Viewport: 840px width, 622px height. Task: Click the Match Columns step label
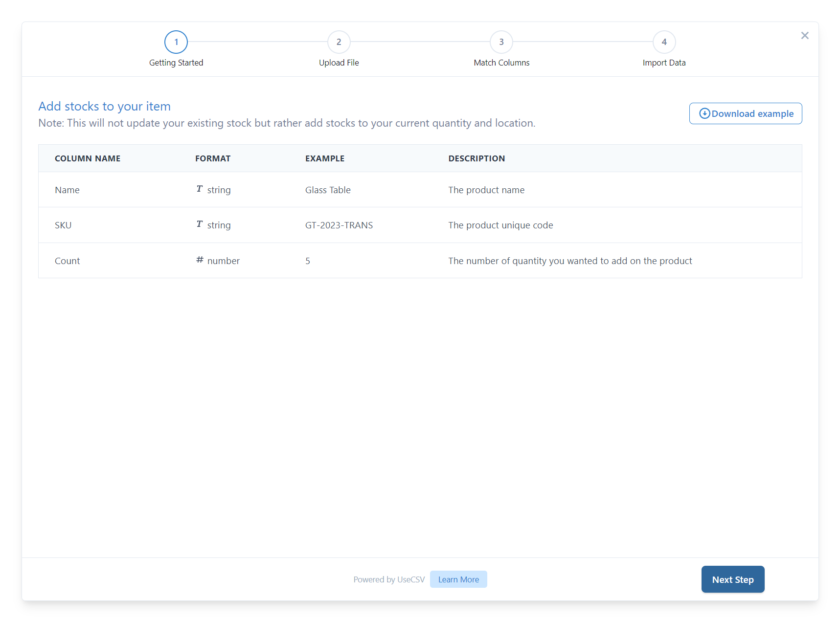pyautogui.click(x=501, y=63)
